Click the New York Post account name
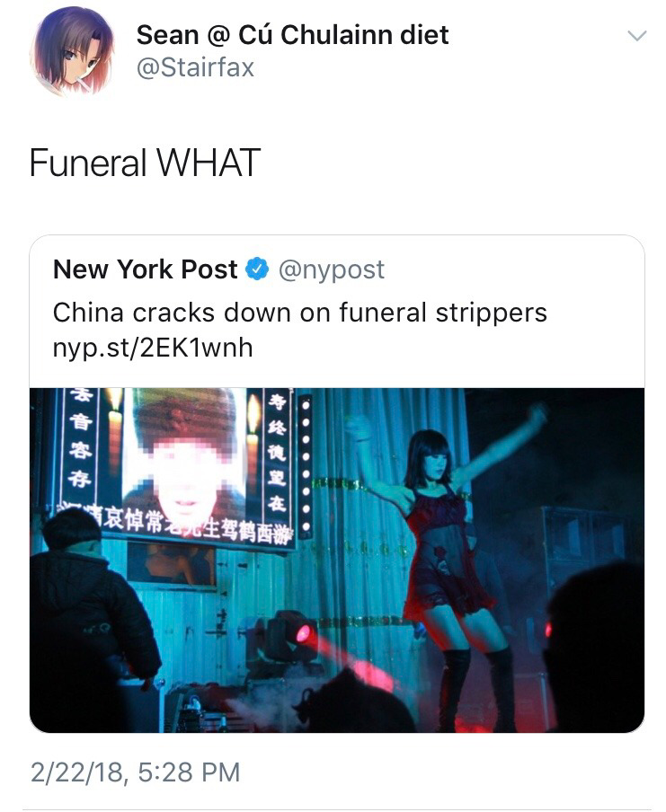 point(148,268)
